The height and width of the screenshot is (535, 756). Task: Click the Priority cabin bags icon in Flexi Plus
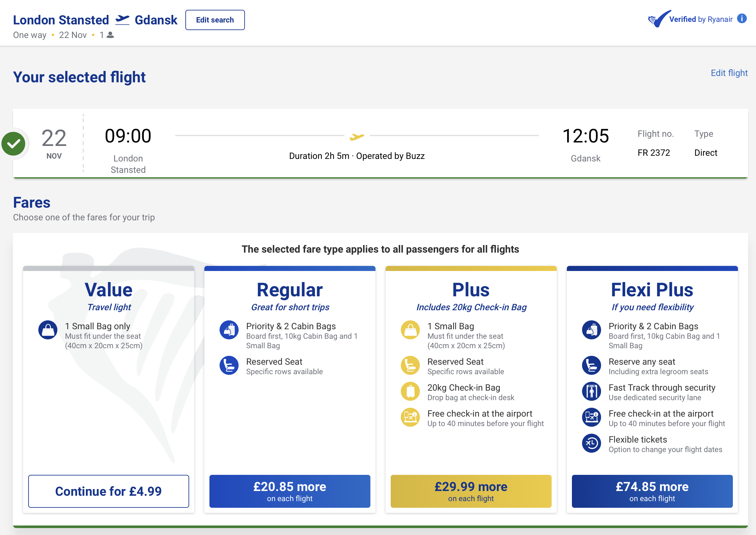click(x=592, y=330)
